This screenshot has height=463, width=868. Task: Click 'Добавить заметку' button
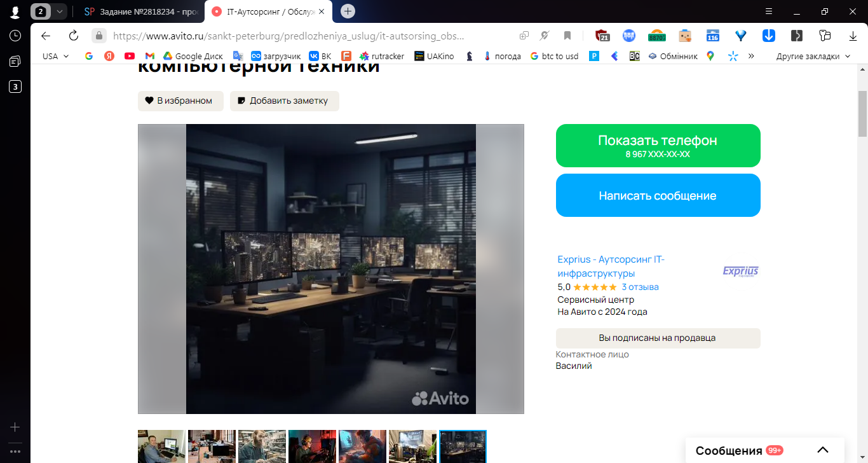pos(284,100)
